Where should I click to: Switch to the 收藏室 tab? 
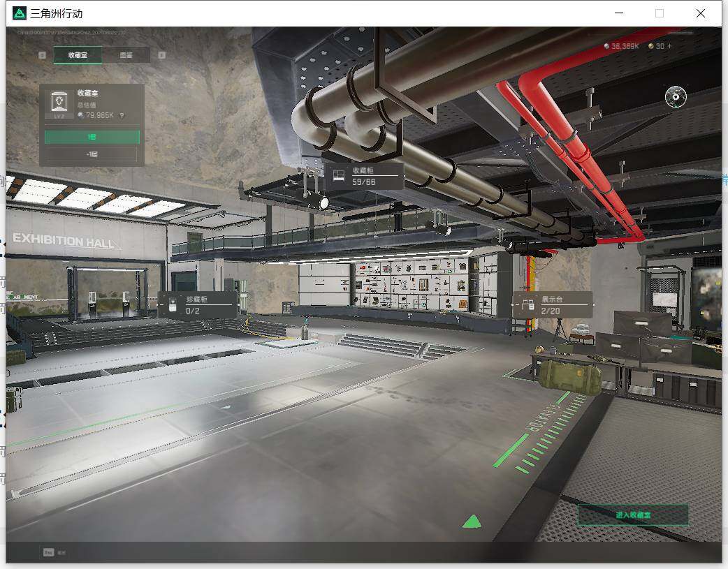78,54
